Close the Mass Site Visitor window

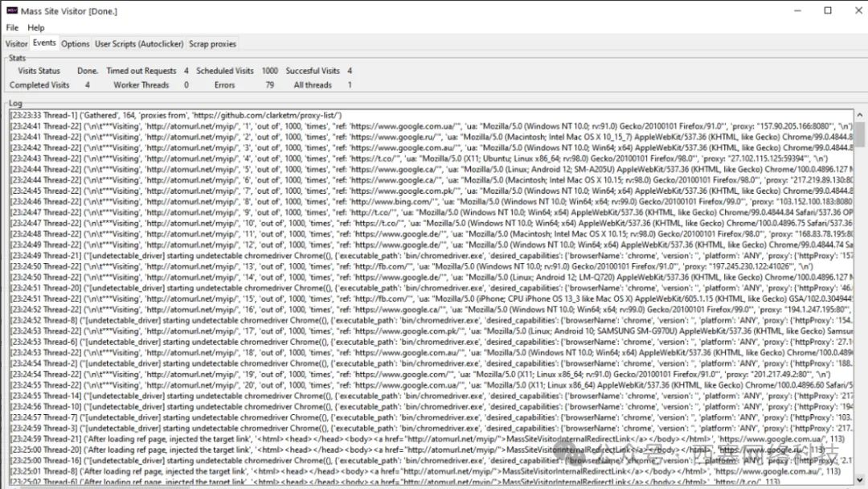[858, 10]
